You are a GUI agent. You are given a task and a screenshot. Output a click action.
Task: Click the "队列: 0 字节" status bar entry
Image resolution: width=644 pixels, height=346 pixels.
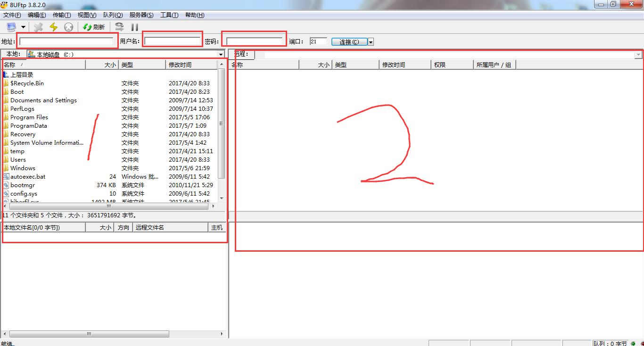pos(610,343)
